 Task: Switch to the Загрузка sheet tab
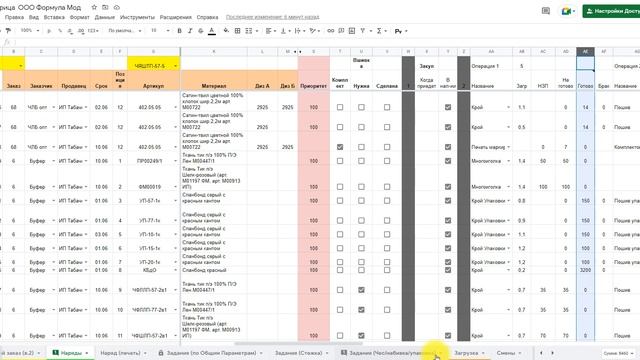click(466, 353)
